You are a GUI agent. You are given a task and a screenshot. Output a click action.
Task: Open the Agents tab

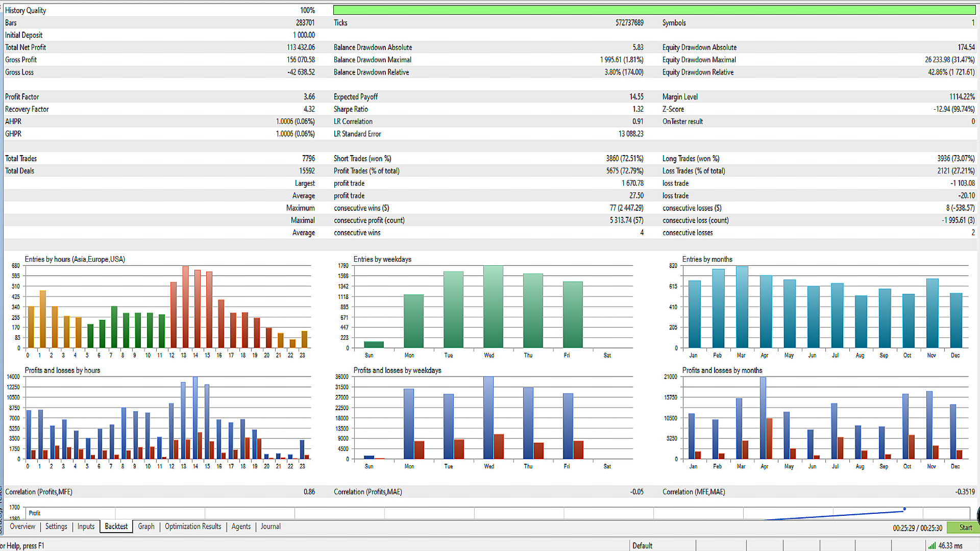click(241, 527)
